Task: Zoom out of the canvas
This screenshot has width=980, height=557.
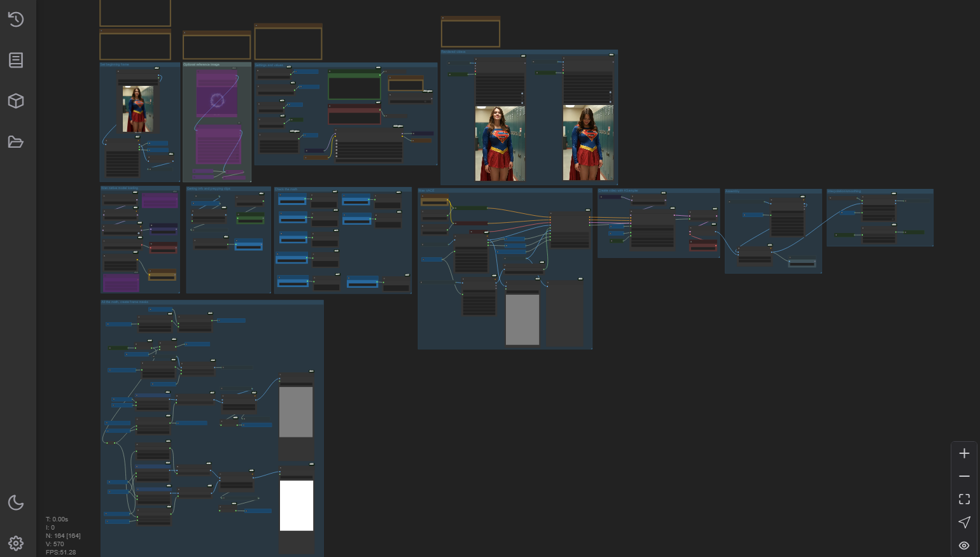Action: (x=964, y=476)
